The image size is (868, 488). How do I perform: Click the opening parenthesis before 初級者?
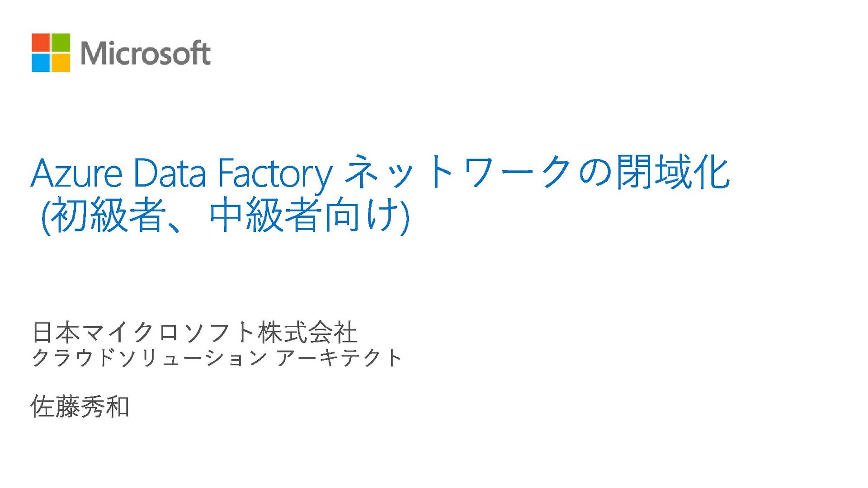[45, 216]
